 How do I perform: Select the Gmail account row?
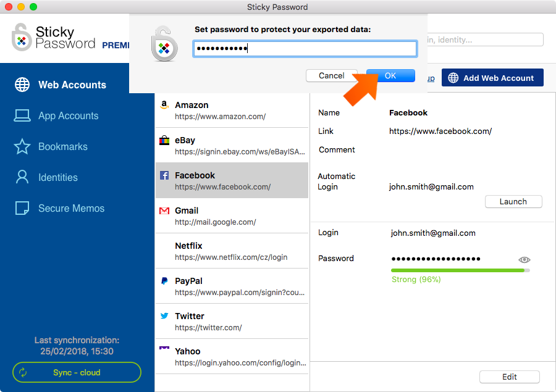coord(232,215)
